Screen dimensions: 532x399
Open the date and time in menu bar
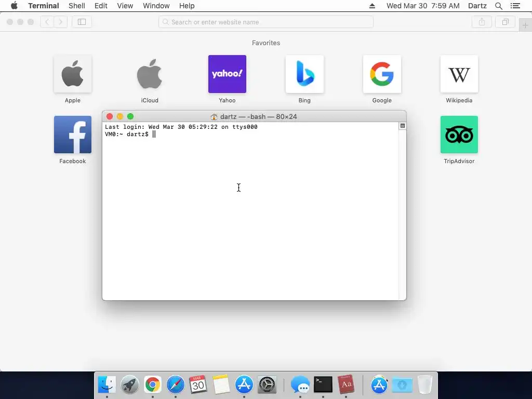point(423,6)
